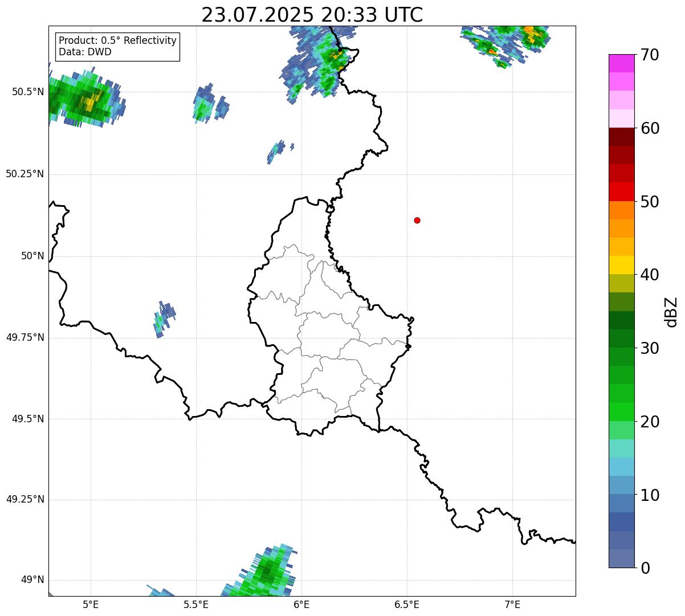
Task: Click the longitude label 6.5°E
Action: tap(407, 604)
